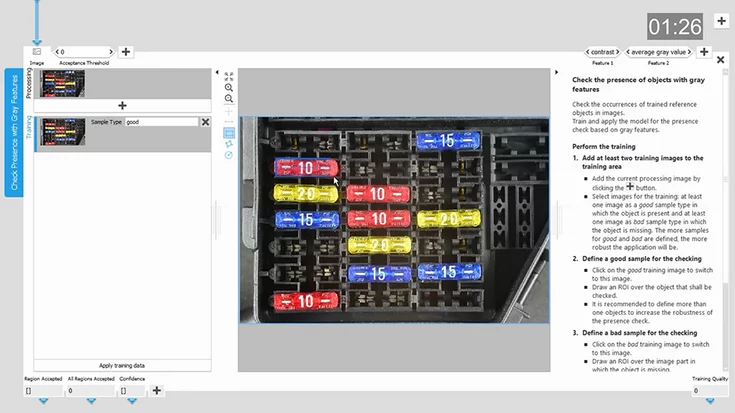Select the polygon ROI drawing tool
Image resolution: width=735 pixels, height=413 pixels.
click(229, 144)
